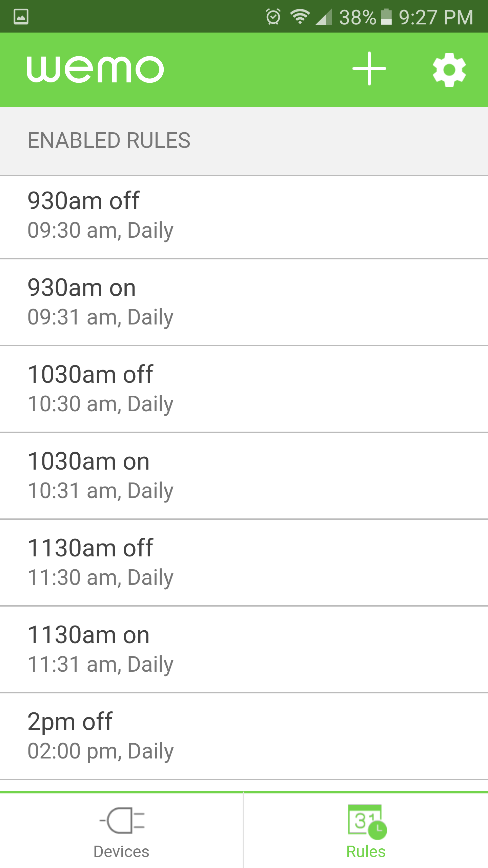Tap the Wi-Fi status icon
Viewport: 488px width, 868px height.
[300, 17]
